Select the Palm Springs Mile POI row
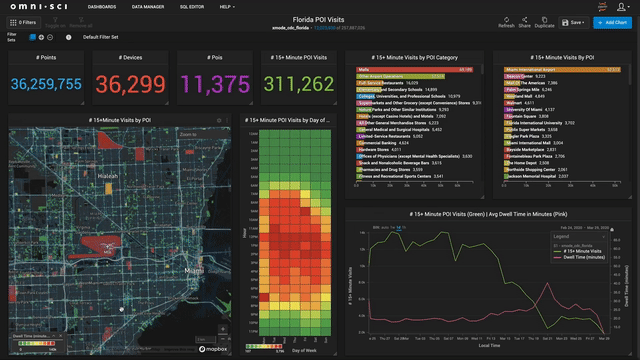Image resolution: width=640 pixels, height=360 pixels. [x=528, y=89]
